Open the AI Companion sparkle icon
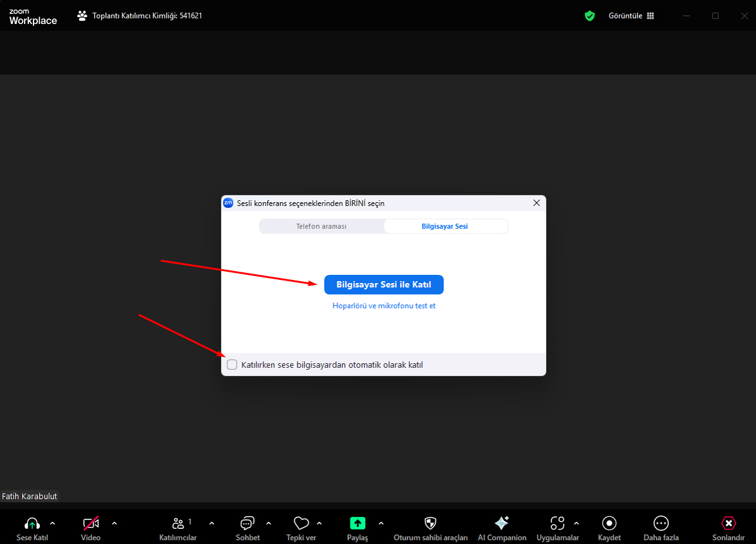The height and width of the screenshot is (544, 756). [501, 523]
